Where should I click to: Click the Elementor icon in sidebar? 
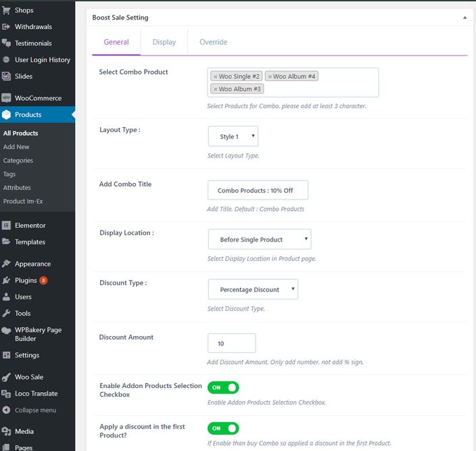[6, 226]
